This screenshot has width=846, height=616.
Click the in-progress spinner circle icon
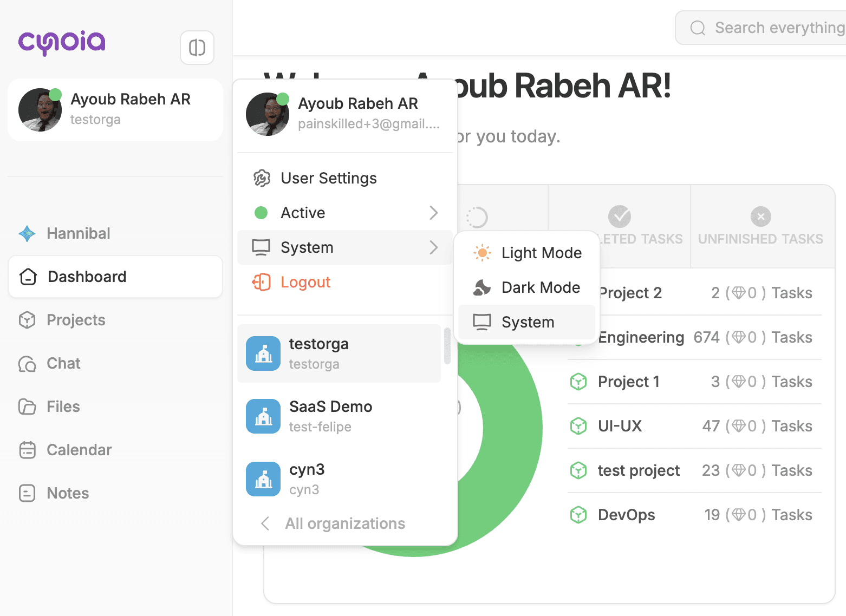(x=477, y=217)
